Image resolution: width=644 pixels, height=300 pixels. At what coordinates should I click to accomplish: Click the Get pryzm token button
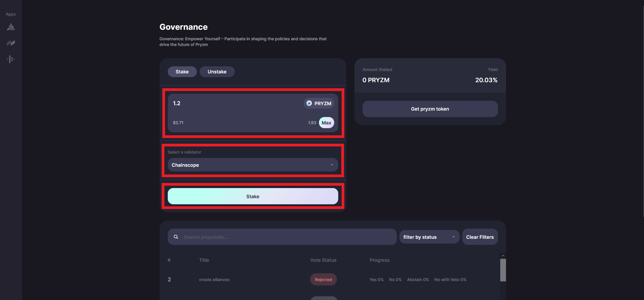click(430, 109)
